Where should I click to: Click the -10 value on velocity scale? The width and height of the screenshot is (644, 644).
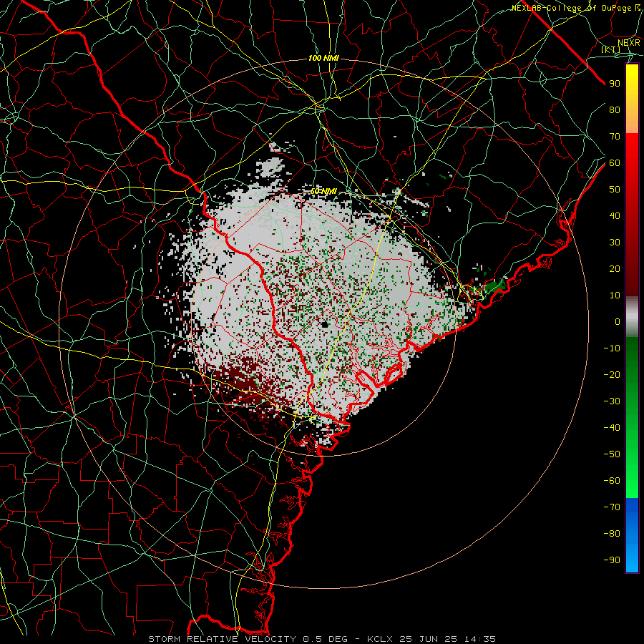pos(612,348)
